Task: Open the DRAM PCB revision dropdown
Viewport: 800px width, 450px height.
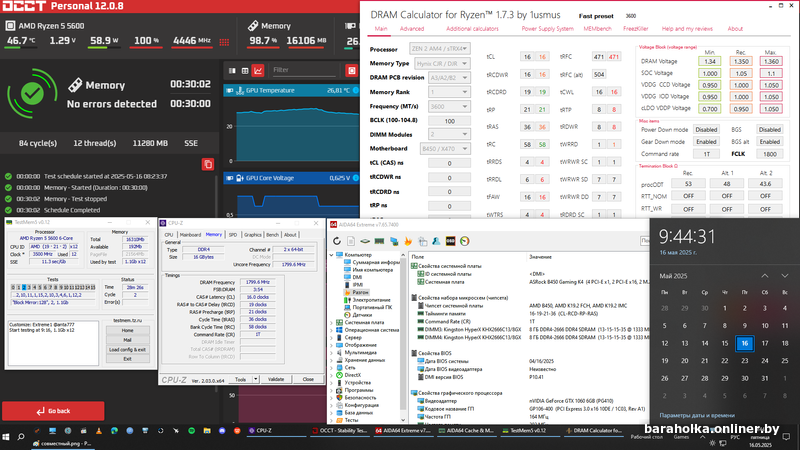Action: click(x=449, y=78)
